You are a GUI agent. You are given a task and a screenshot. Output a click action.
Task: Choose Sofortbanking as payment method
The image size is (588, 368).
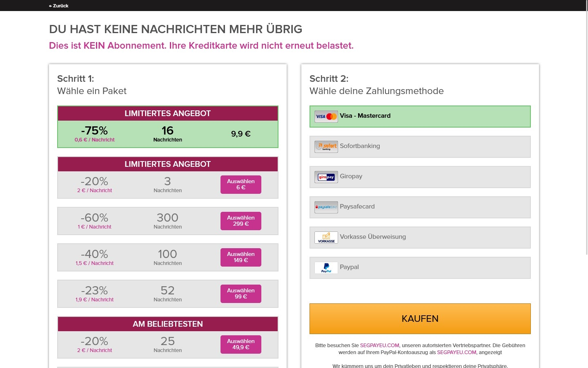[x=420, y=146]
